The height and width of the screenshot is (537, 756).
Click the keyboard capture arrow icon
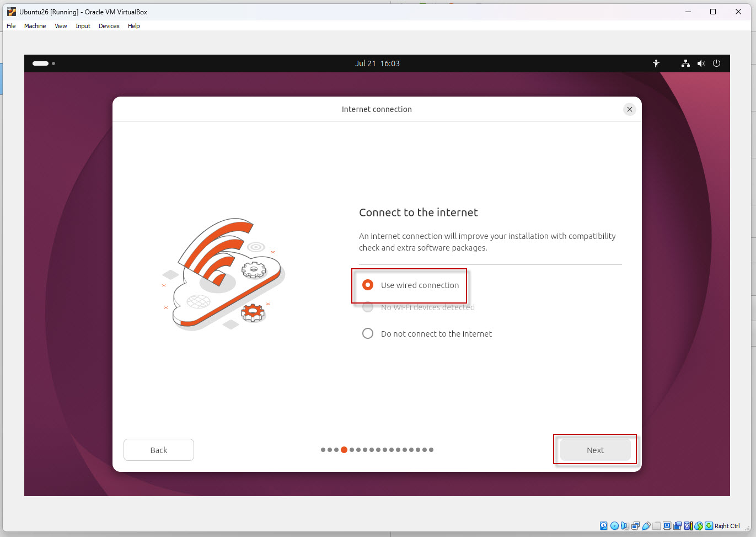[709, 526]
